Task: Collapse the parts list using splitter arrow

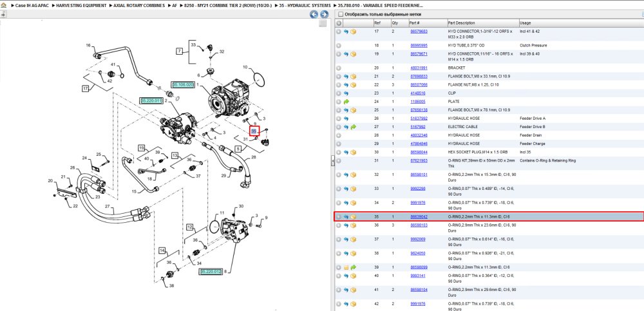Action: click(x=333, y=162)
